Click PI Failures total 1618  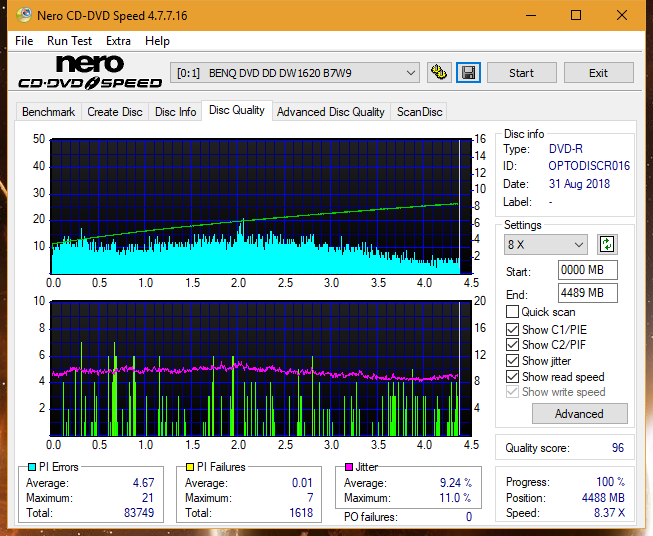(x=301, y=512)
